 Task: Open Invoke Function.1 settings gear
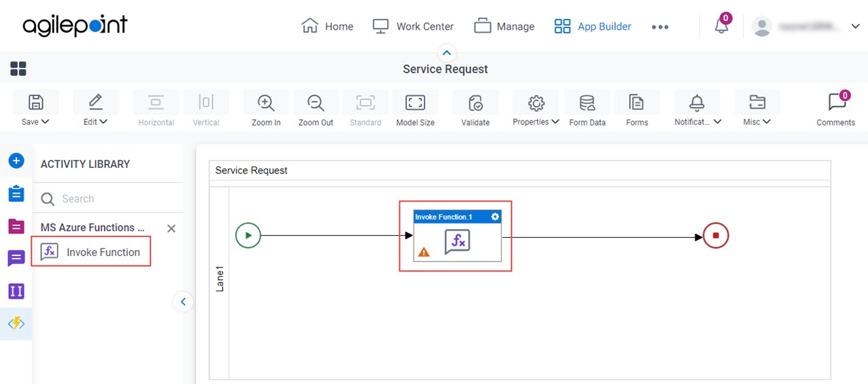click(x=495, y=217)
